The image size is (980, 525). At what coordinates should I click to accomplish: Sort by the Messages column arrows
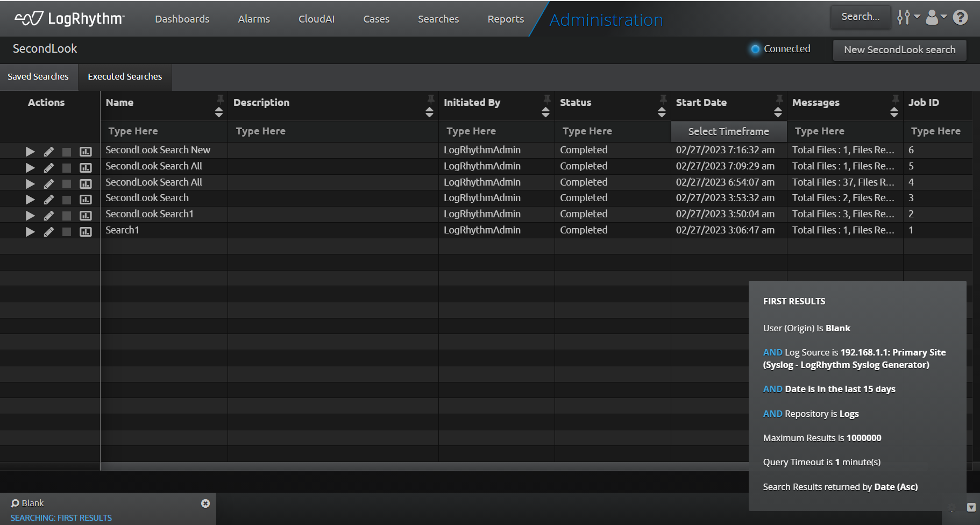894,112
